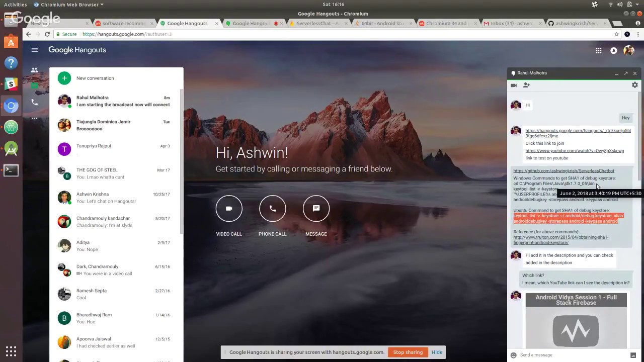Open the truiton.com reference link
The width and height of the screenshot is (644, 362).
click(x=560, y=240)
